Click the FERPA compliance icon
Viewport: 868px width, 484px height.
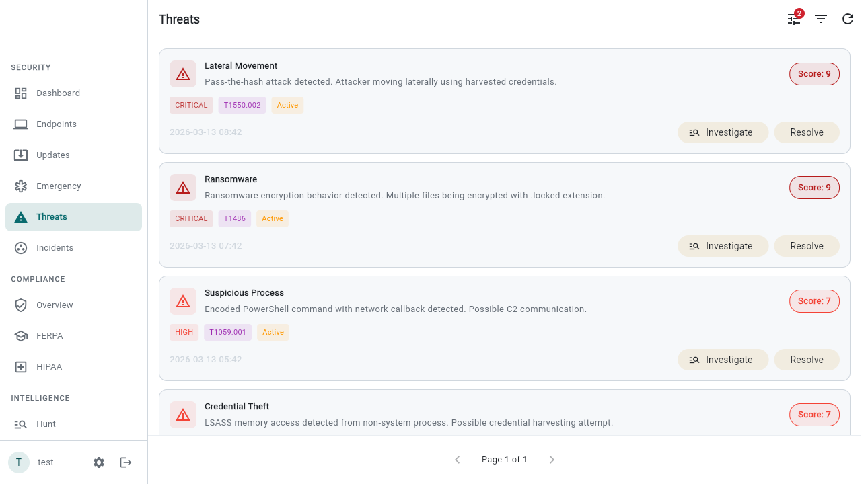pyautogui.click(x=21, y=335)
